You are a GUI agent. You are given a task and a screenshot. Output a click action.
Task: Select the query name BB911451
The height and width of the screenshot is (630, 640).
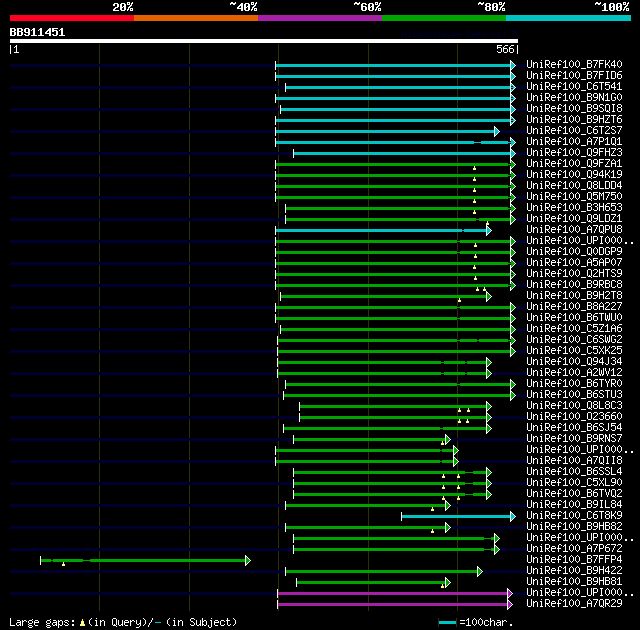pos(37,32)
